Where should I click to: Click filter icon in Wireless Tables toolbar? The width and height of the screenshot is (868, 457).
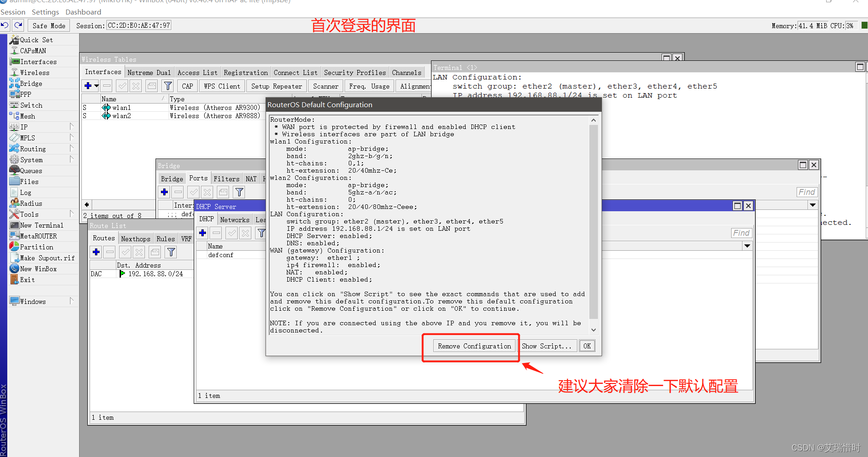pyautogui.click(x=168, y=86)
